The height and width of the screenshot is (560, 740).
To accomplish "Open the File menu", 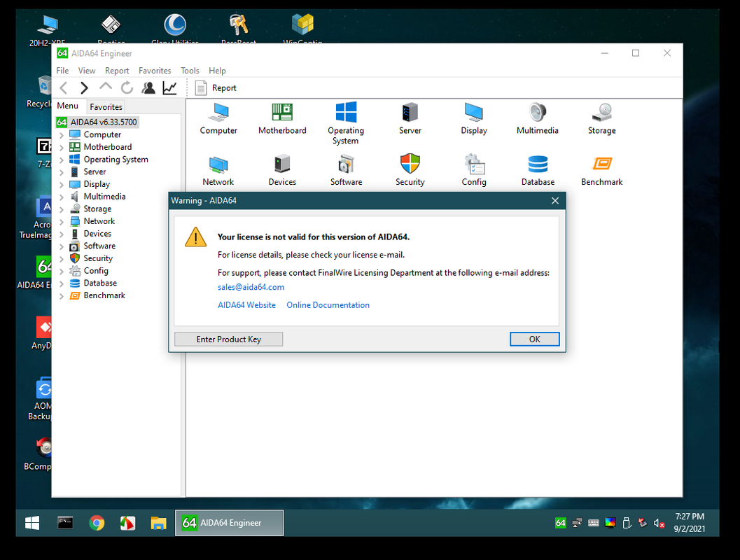I will 62,70.
